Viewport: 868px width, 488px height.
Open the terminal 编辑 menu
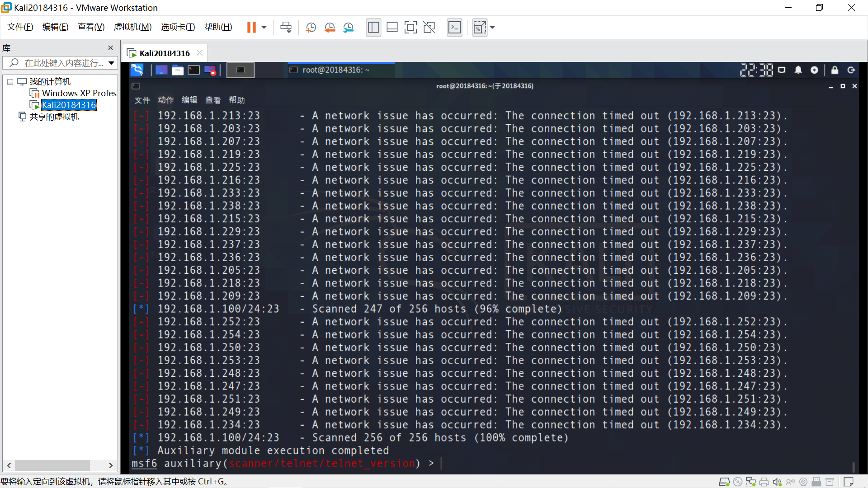coord(189,100)
